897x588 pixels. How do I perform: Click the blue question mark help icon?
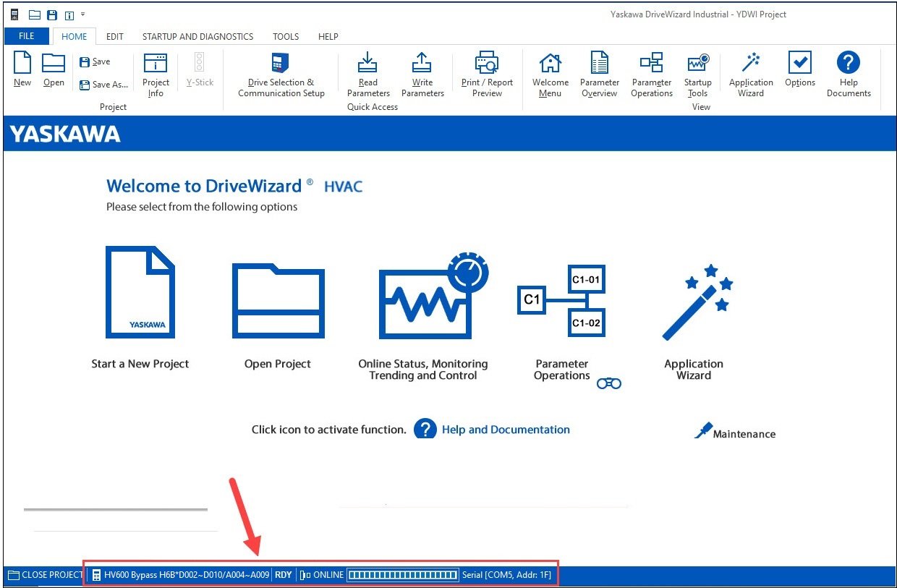[x=425, y=428]
